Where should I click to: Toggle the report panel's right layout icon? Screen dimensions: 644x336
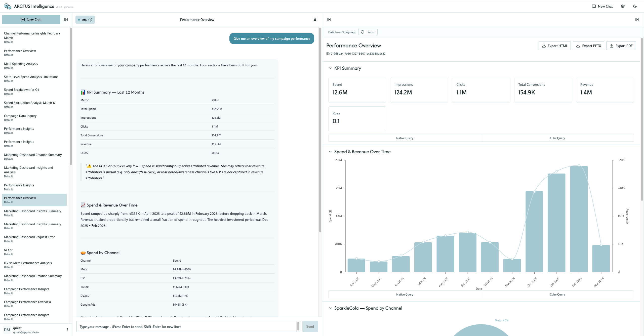[x=637, y=20]
